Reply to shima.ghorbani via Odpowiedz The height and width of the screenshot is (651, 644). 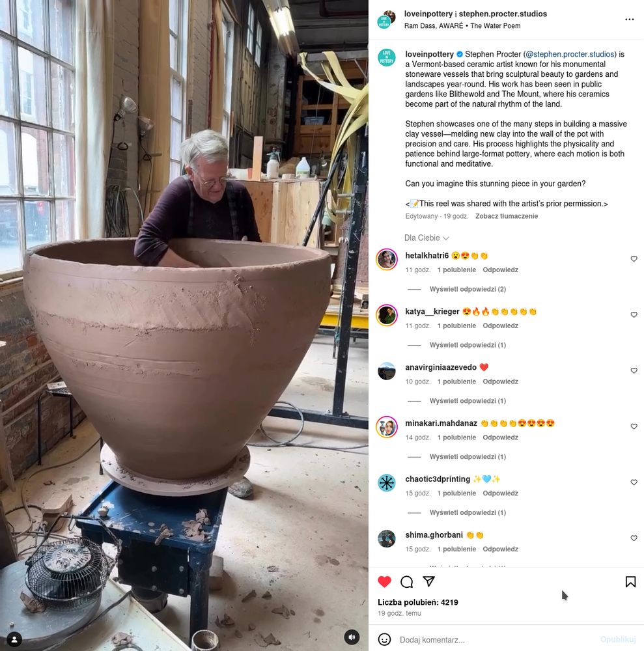pos(500,549)
